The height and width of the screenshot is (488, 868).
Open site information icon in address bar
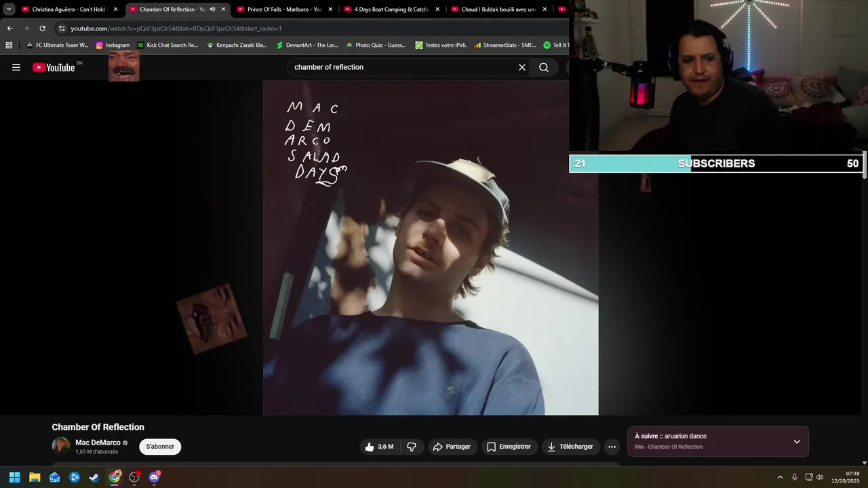[x=62, y=28]
